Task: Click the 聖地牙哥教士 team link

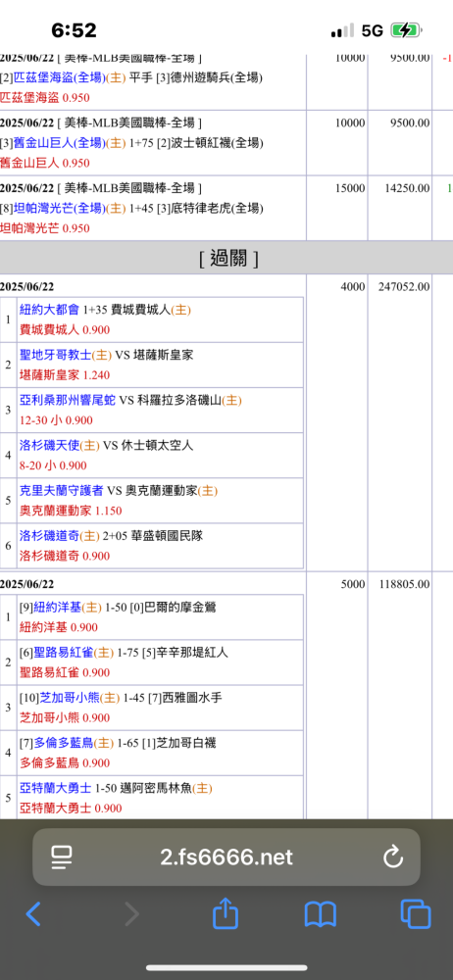Action: [56, 355]
